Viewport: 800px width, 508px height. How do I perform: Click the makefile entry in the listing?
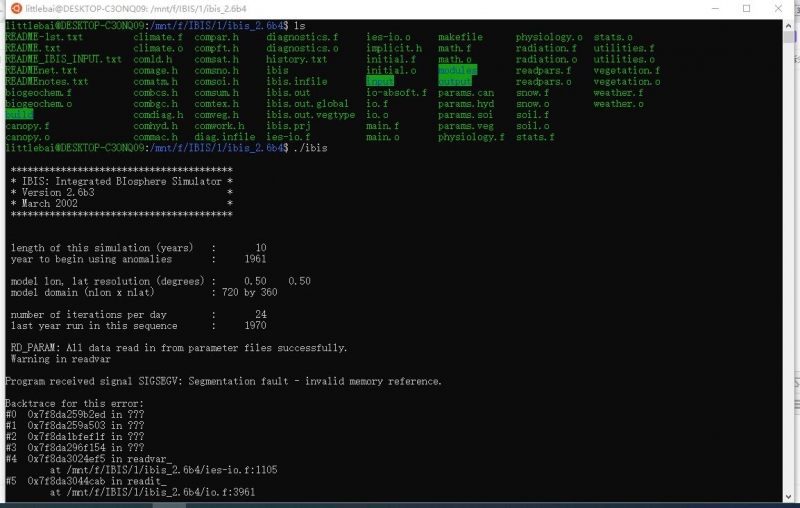pos(460,37)
